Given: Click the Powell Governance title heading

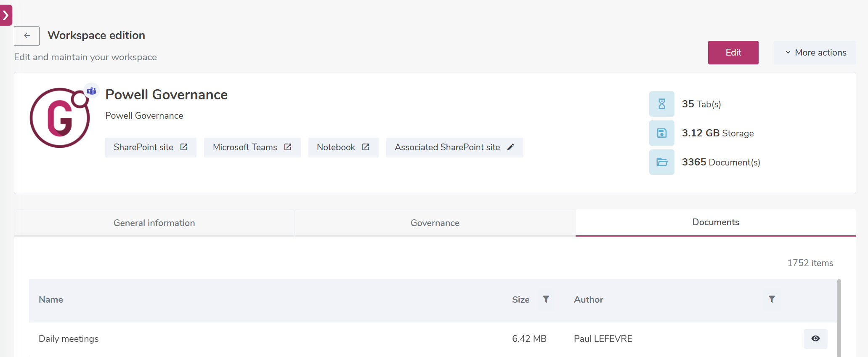Looking at the screenshot, I should [x=167, y=95].
